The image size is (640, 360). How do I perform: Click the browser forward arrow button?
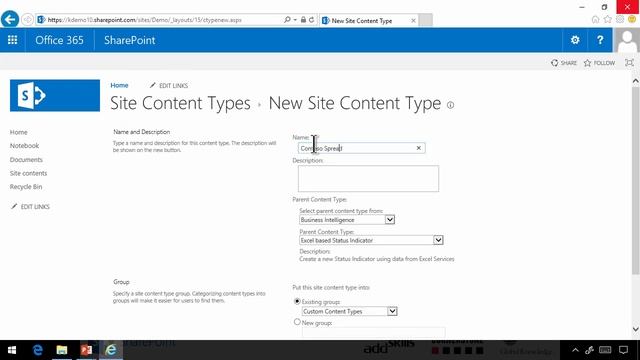tap(27, 20)
